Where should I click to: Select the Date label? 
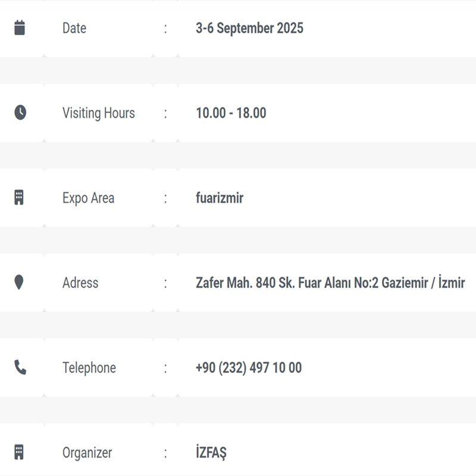click(x=74, y=28)
